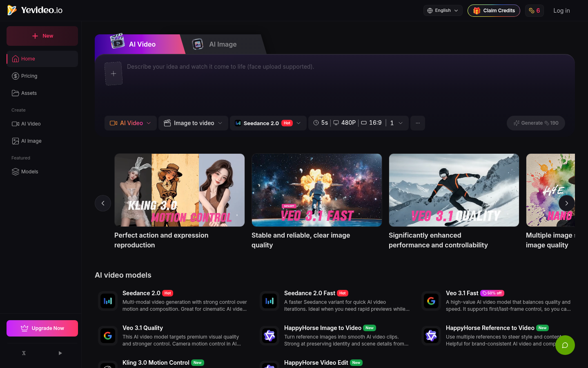Open Models under Featured
588x368 pixels.
[42, 172]
